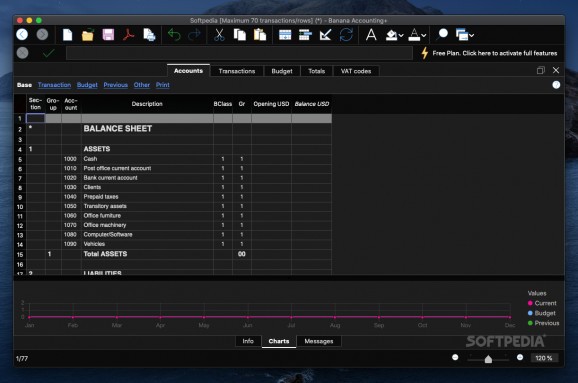Open a file using the folder icon
Viewport: 578px width, 383px height.
(x=88, y=35)
